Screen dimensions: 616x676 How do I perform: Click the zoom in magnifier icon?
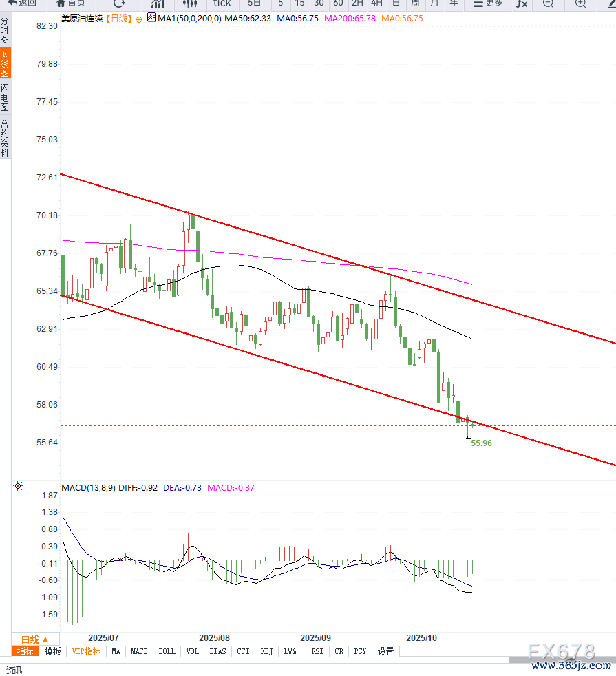(x=580, y=3)
